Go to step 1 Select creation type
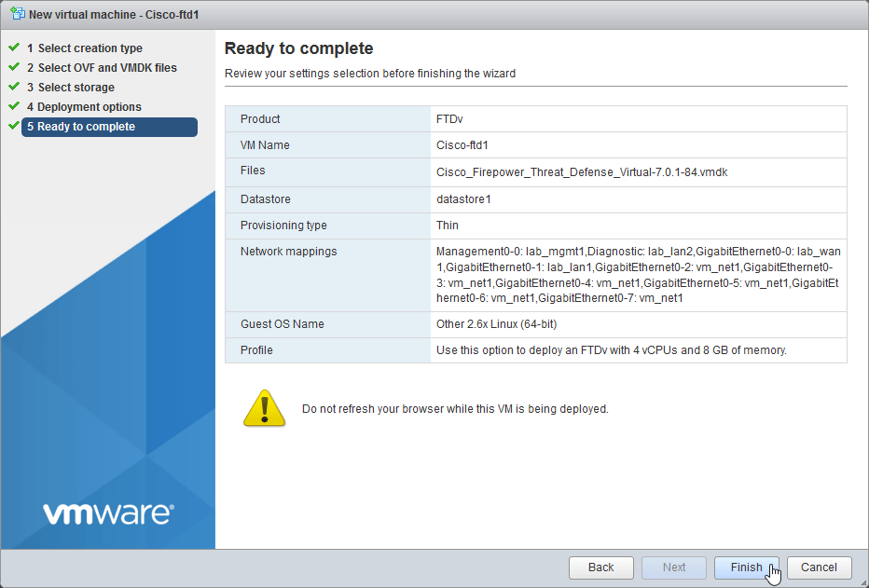The image size is (869, 588). pos(85,48)
